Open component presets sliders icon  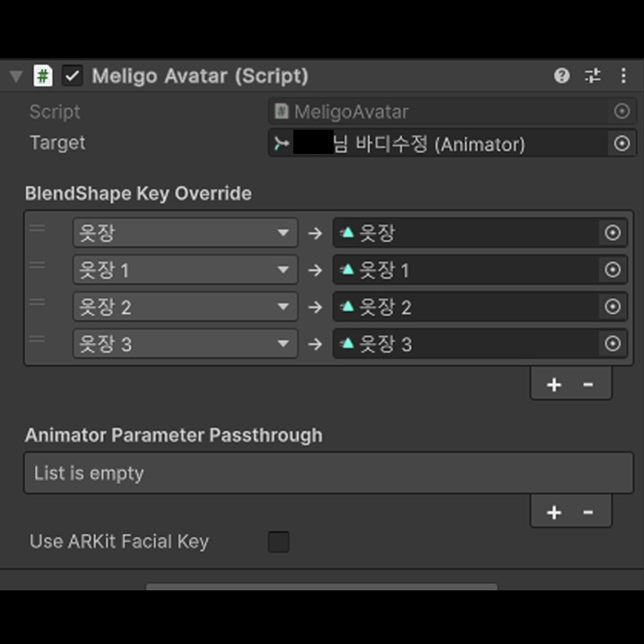coord(592,76)
